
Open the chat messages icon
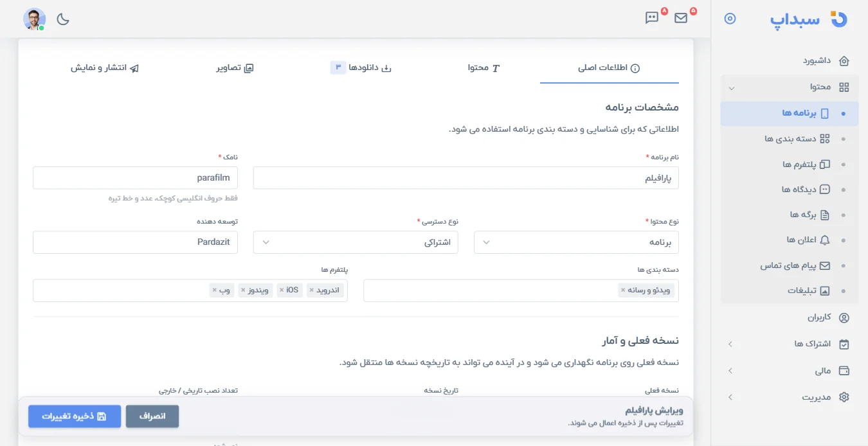(x=652, y=18)
